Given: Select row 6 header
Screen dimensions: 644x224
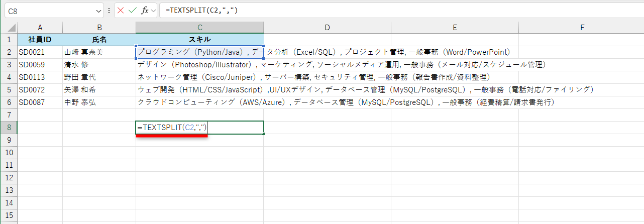Looking at the screenshot, I should coord(9,102).
